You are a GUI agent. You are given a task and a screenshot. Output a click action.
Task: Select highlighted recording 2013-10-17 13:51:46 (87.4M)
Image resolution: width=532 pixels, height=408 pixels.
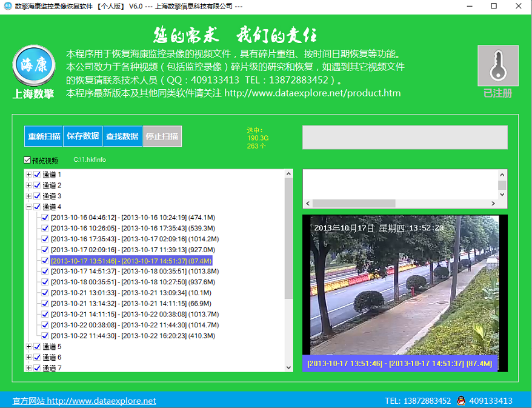pyautogui.click(x=131, y=261)
